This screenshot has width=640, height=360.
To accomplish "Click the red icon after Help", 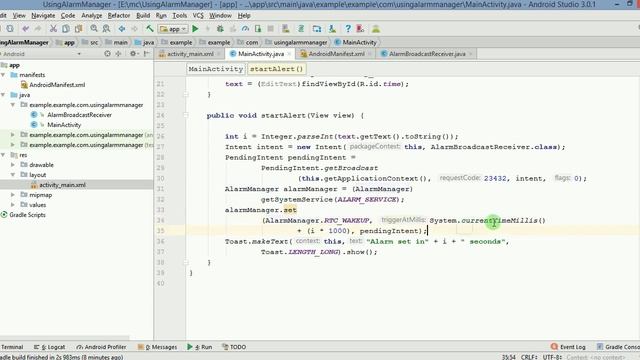I will [x=360, y=29].
